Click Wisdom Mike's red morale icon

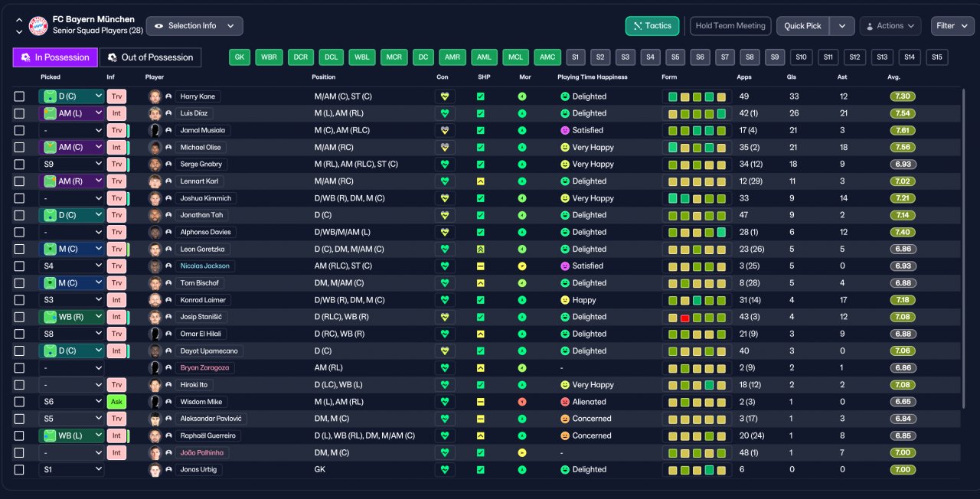tap(522, 402)
